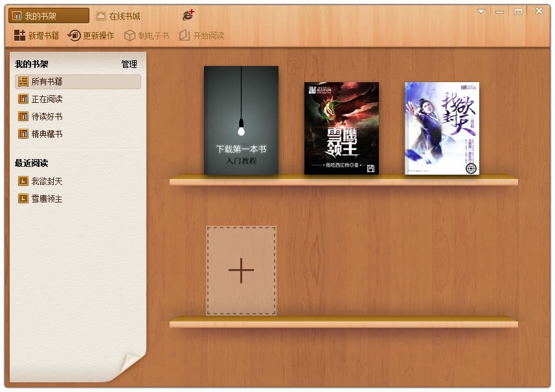This screenshot has width=555, height=392.
Task: Click the 制电子书 cube icon
Action: tap(130, 36)
